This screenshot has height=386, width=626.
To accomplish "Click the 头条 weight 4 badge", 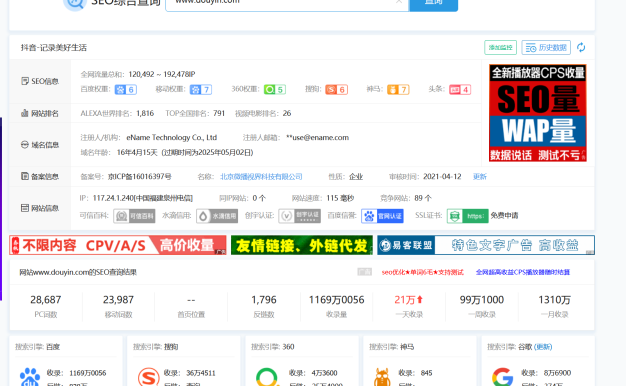I will pos(460,89).
